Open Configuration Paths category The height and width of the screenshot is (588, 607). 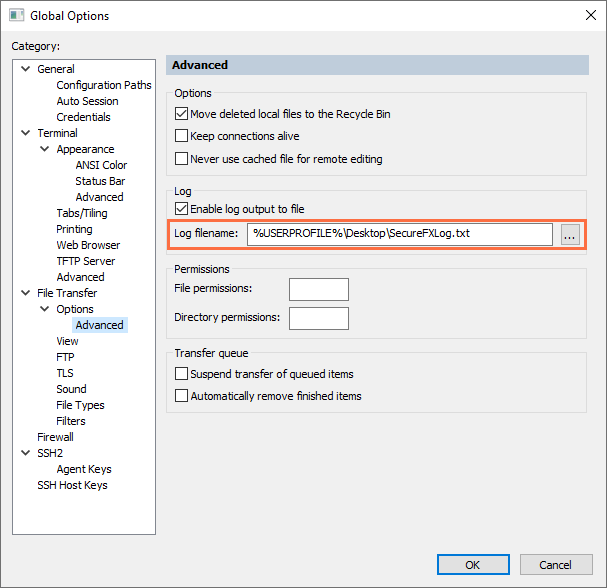(x=104, y=85)
